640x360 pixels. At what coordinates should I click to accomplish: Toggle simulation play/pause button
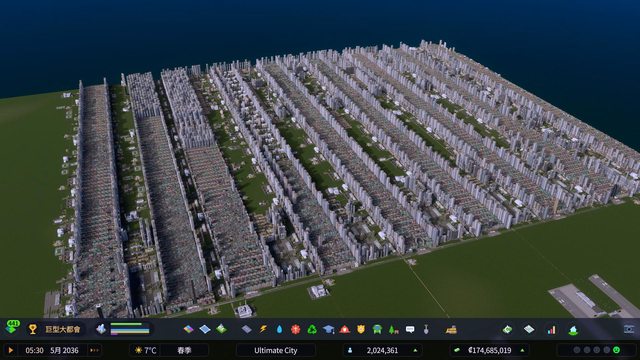11,350
